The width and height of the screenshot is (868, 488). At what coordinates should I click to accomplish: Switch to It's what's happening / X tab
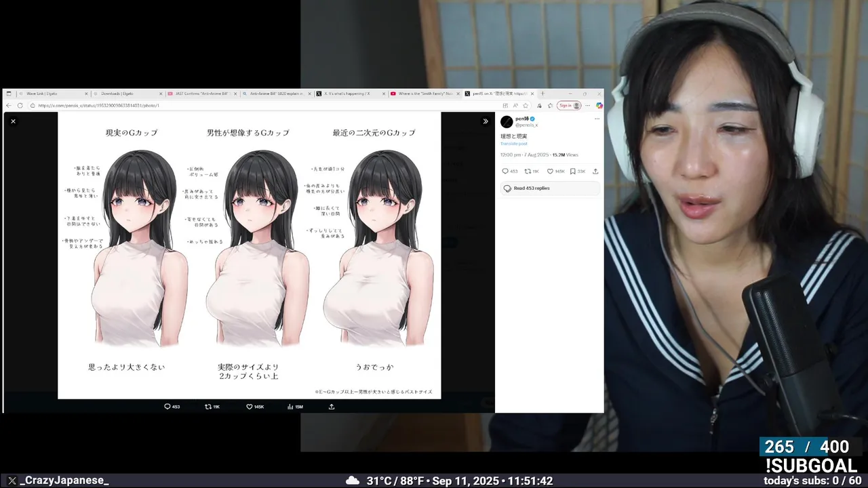point(350,94)
